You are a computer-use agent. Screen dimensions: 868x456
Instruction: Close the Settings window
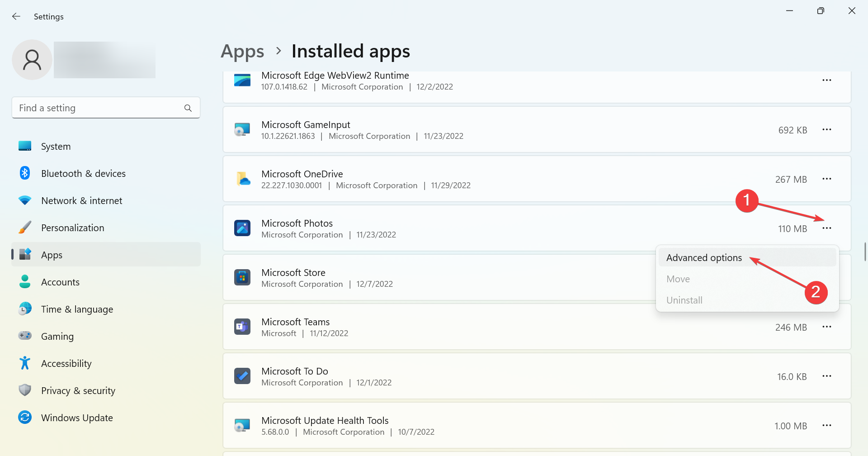(x=852, y=11)
